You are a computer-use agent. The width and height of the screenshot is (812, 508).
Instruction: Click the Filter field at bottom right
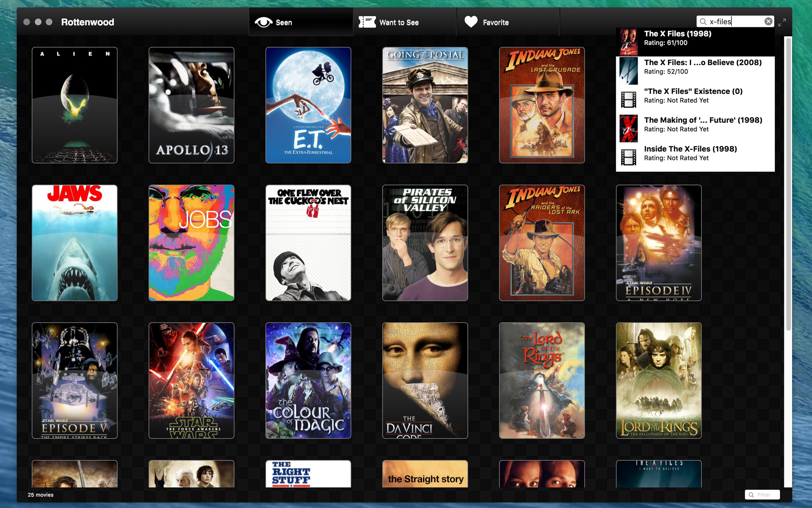pos(762,494)
